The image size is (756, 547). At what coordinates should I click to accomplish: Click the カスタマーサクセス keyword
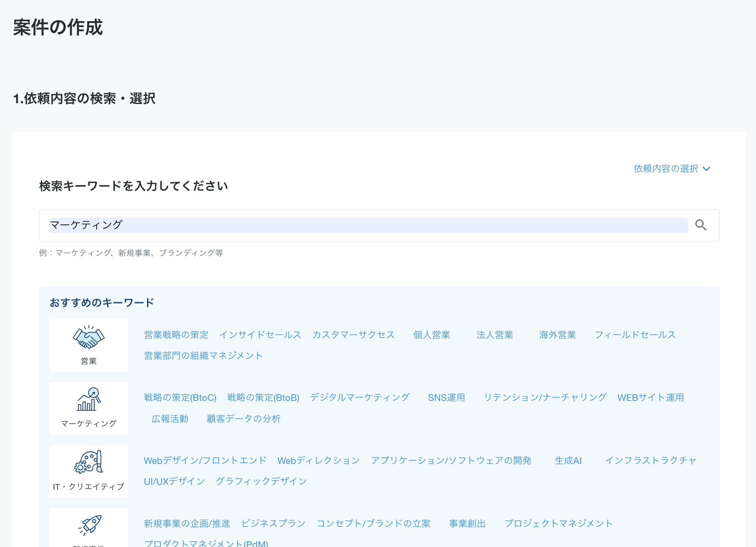(x=353, y=335)
